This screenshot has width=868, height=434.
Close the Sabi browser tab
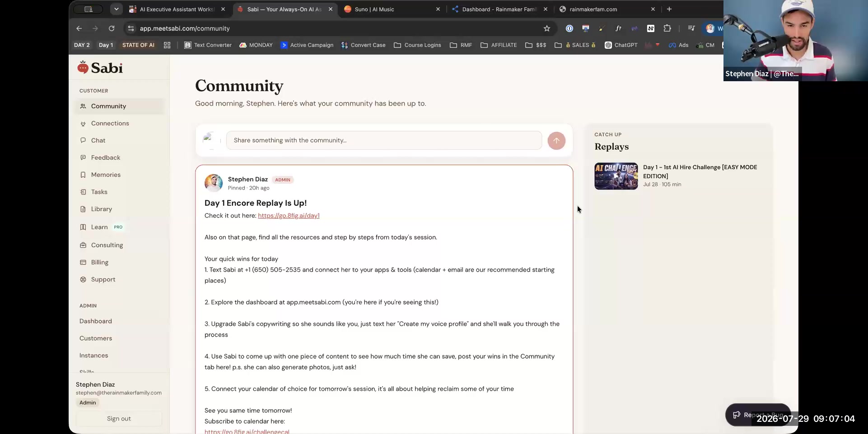coord(331,9)
